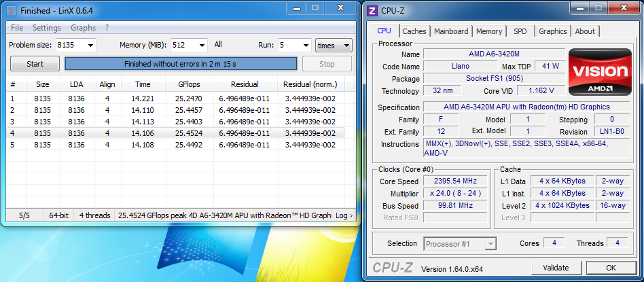This screenshot has width=644, height=282.
Task: Open the Settings menu in LinX
Action: pyautogui.click(x=47, y=28)
